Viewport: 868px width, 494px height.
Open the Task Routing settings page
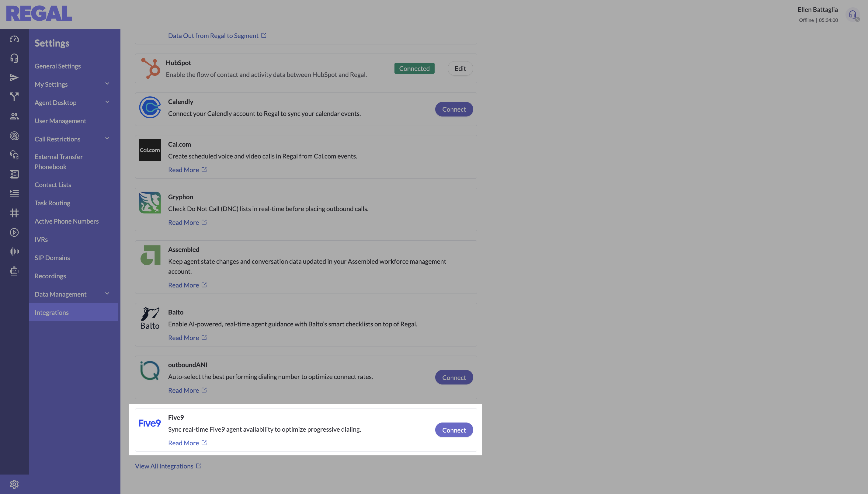(x=52, y=203)
